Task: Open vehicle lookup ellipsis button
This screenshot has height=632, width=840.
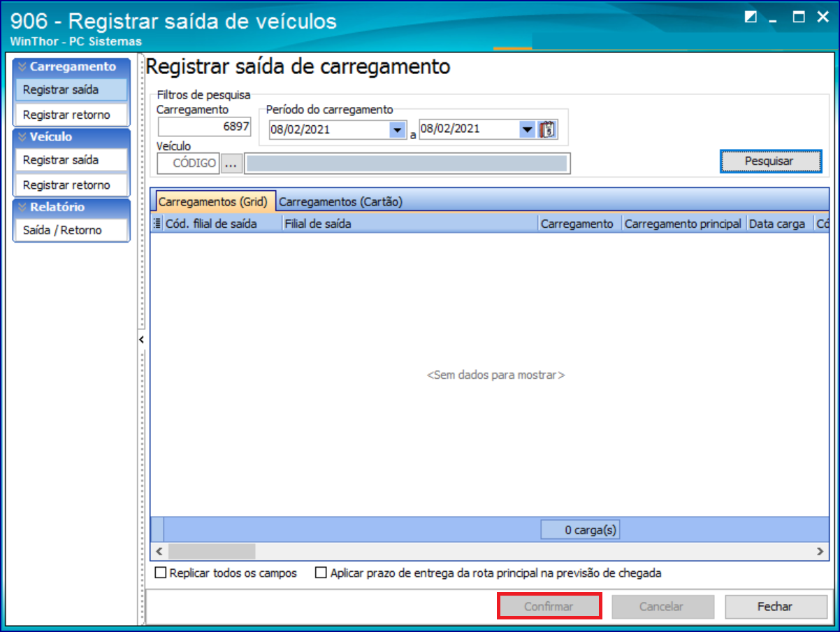Action: [231, 164]
